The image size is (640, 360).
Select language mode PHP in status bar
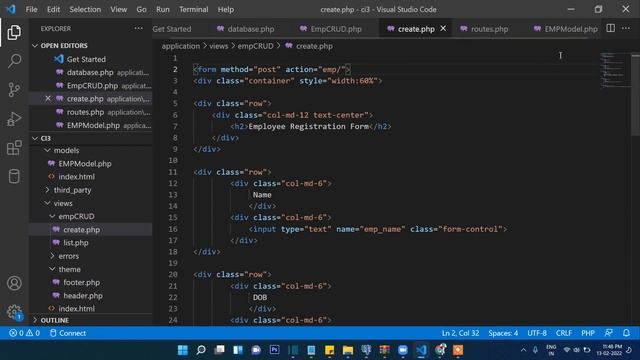coord(588,333)
